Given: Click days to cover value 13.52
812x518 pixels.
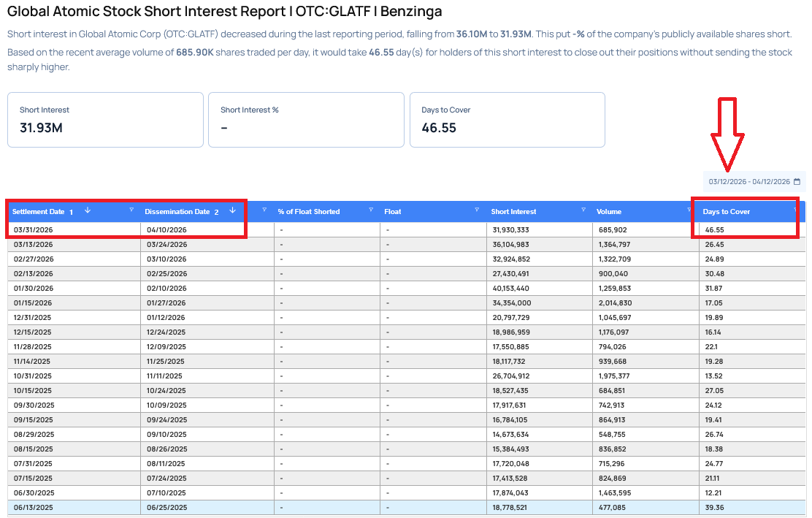Looking at the screenshot, I should coord(713,376).
